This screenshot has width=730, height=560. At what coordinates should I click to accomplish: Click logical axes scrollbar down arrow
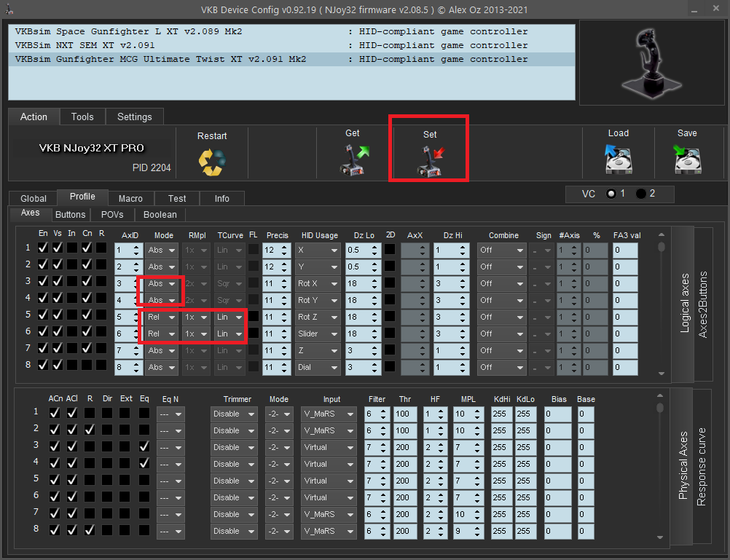(662, 374)
